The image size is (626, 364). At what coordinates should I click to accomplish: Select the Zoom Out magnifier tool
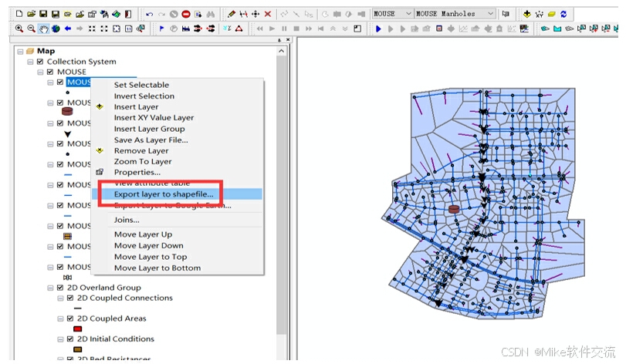point(31,29)
